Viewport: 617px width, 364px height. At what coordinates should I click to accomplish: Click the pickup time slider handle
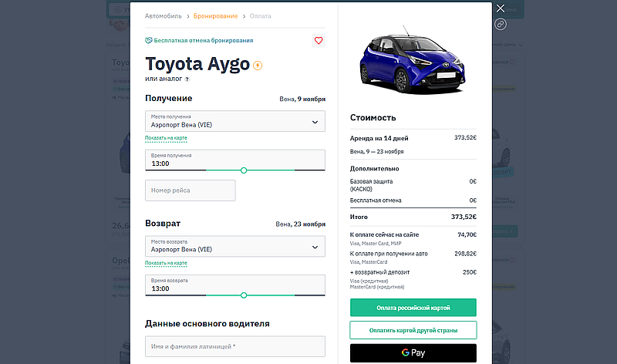[x=244, y=170]
